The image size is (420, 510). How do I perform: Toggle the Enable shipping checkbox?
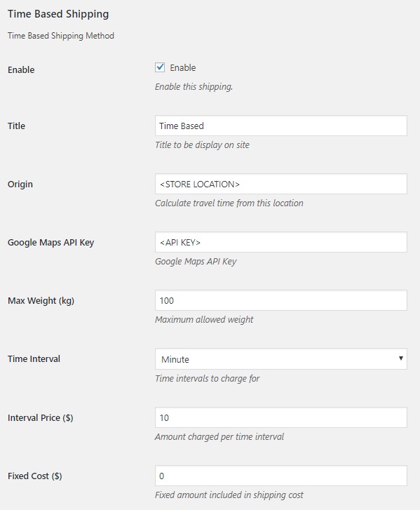tap(160, 67)
